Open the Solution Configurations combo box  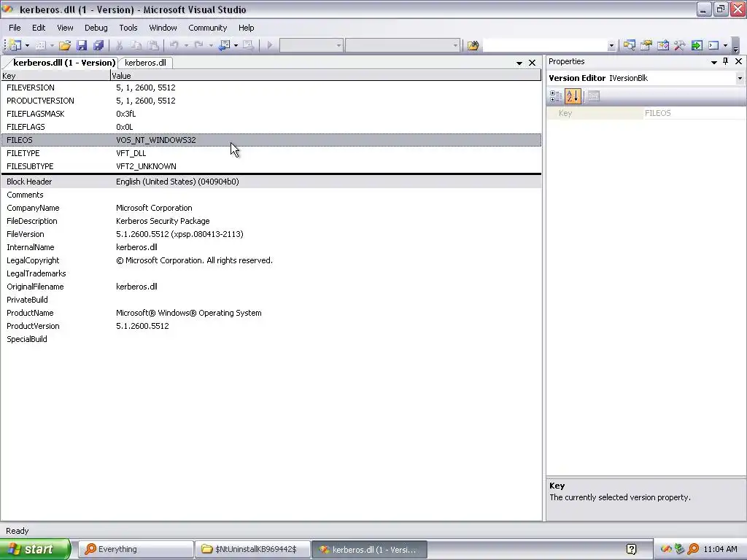[x=311, y=45]
